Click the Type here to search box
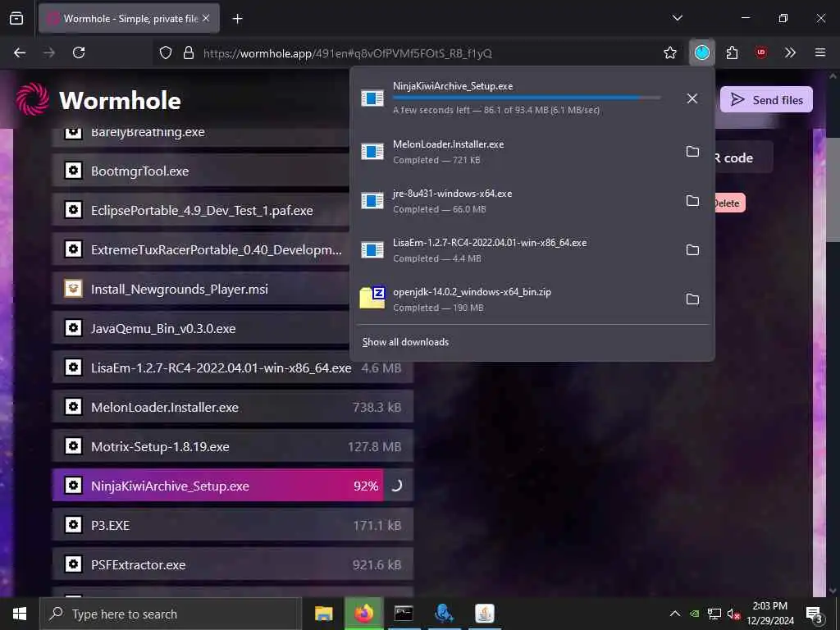Image resolution: width=840 pixels, height=630 pixels. click(171, 614)
